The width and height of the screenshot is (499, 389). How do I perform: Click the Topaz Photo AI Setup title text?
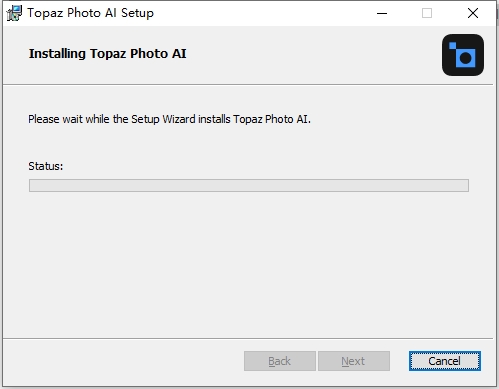tap(90, 13)
